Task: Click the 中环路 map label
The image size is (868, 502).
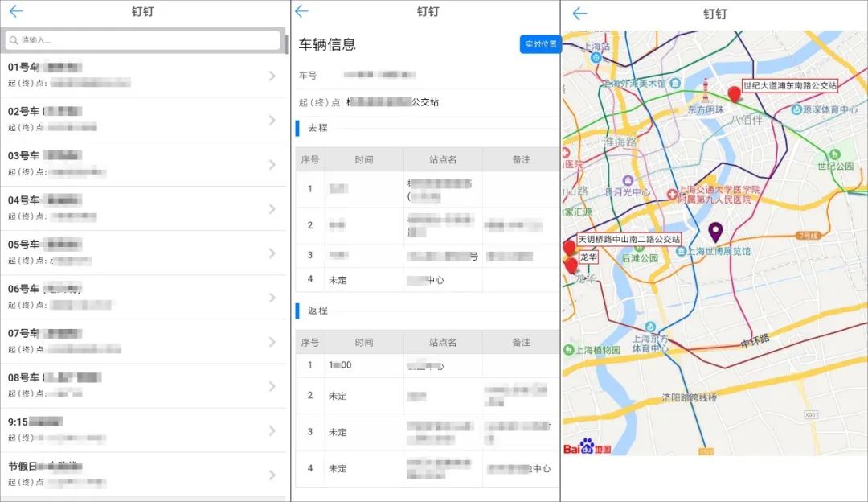Action: (755, 339)
